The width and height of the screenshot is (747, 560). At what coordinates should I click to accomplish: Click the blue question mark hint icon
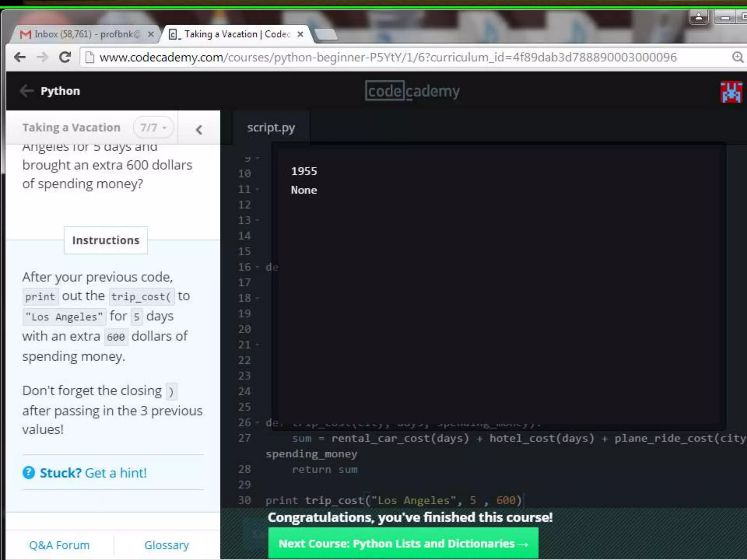[28, 473]
